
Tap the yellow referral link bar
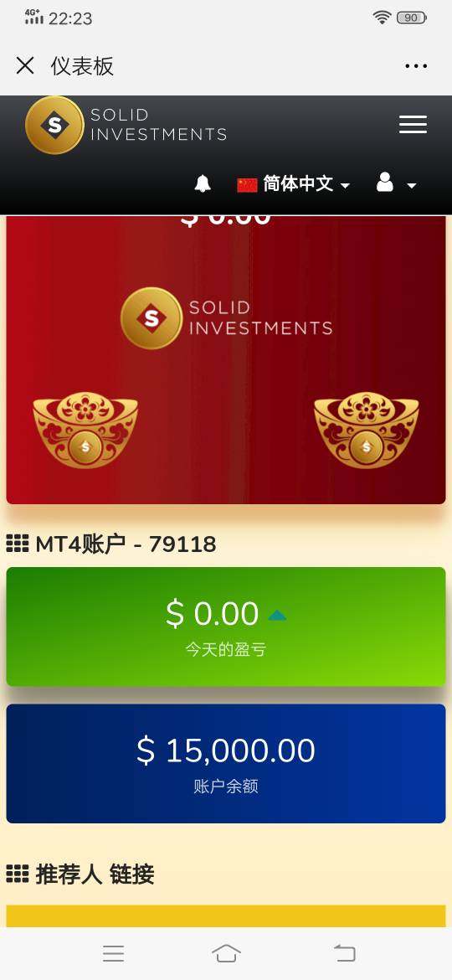(226, 916)
